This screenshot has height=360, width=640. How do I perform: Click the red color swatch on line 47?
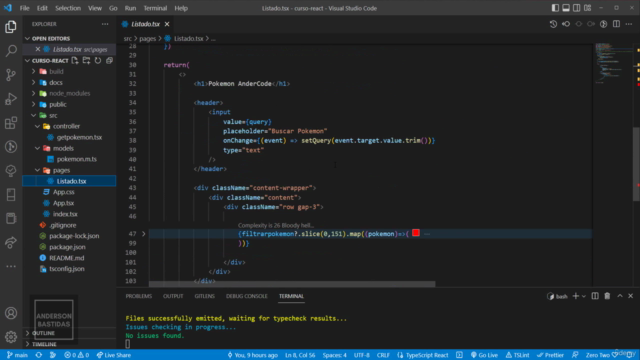click(x=416, y=233)
